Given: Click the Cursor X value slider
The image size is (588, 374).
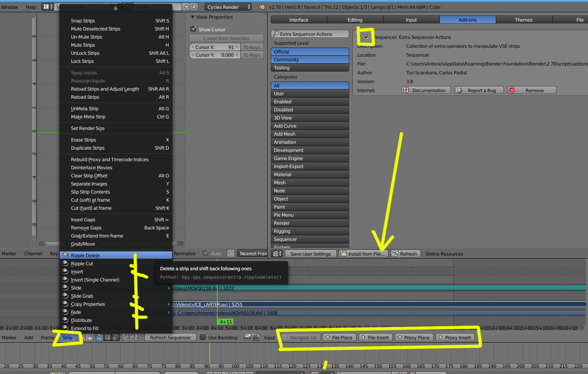Looking at the screenshot, I should (x=215, y=47).
